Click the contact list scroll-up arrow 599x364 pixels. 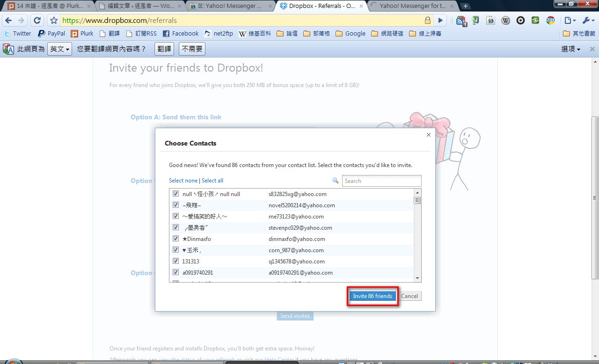click(417, 193)
